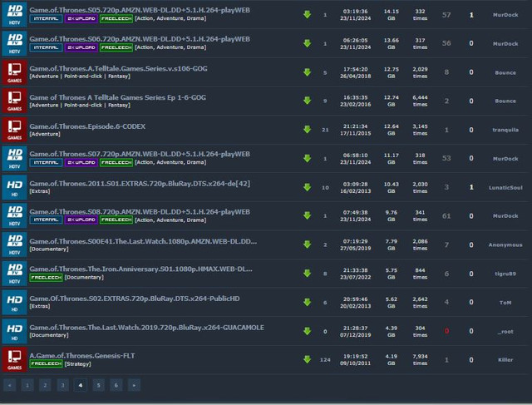Go to page 3 of results
The image size is (532, 405).
[62, 385]
